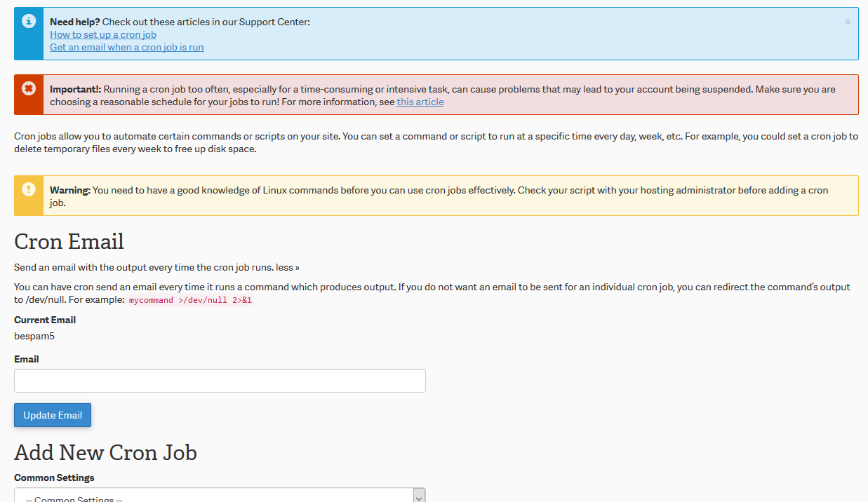Follow the 'this article' link

point(420,102)
